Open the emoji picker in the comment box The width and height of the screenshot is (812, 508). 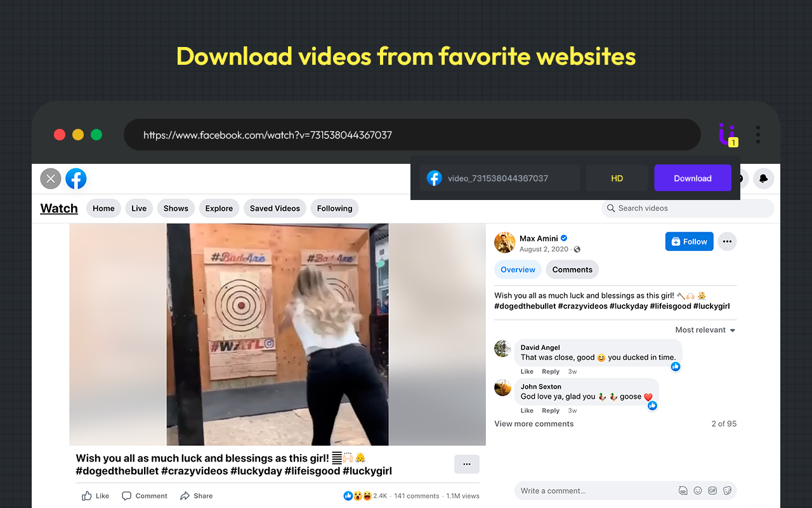pyautogui.click(x=698, y=490)
